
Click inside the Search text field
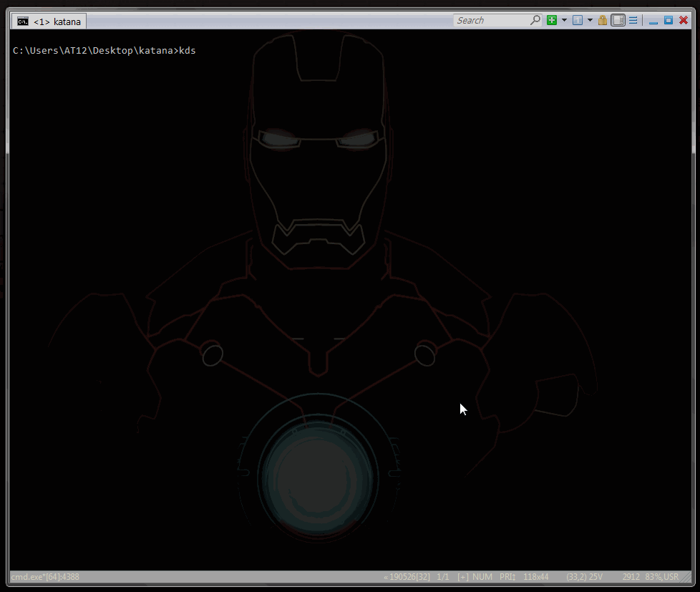point(490,20)
